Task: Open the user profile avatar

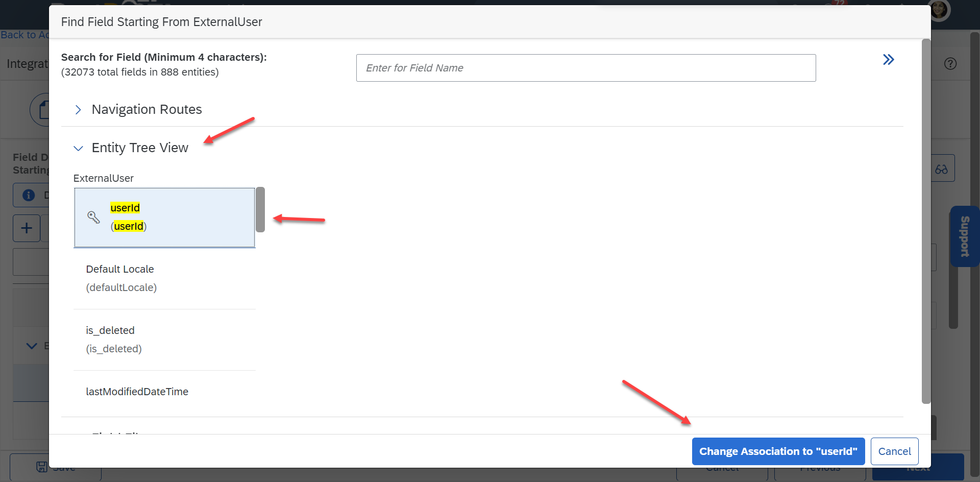Action: click(x=940, y=9)
